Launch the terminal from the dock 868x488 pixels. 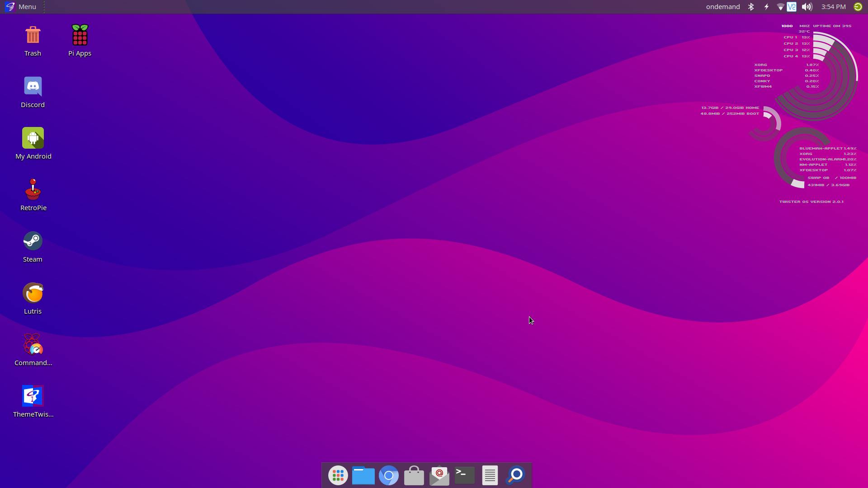464,475
